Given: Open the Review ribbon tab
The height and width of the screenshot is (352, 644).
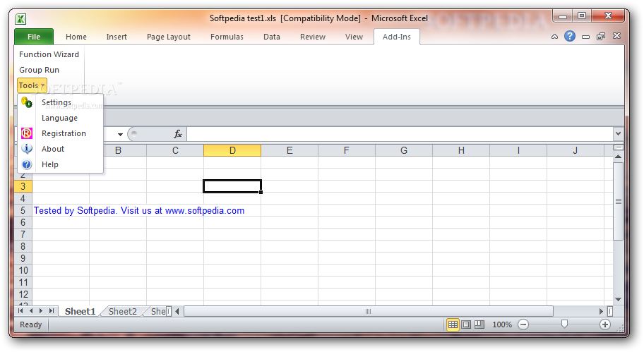Looking at the screenshot, I should click(x=313, y=37).
